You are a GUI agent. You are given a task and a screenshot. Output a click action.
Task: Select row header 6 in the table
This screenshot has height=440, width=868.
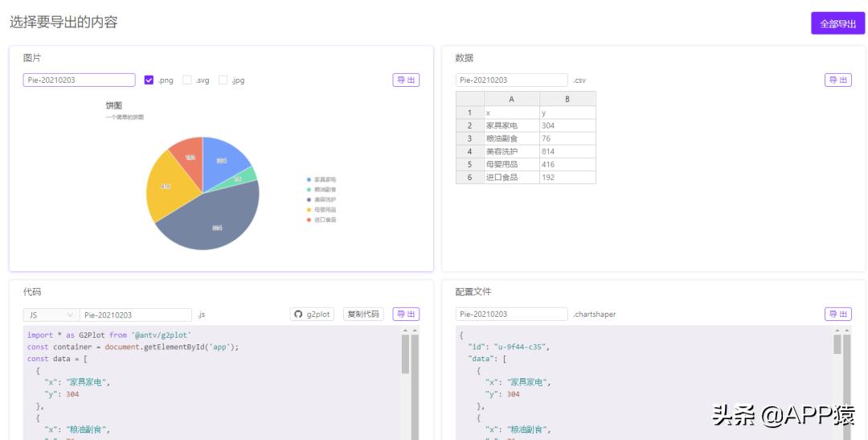pyautogui.click(x=470, y=177)
